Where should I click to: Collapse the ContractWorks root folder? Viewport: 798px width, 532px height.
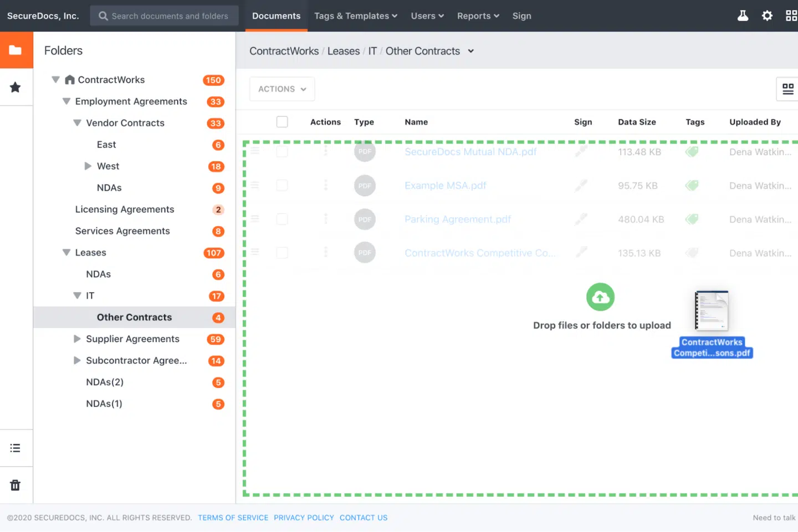55,80
